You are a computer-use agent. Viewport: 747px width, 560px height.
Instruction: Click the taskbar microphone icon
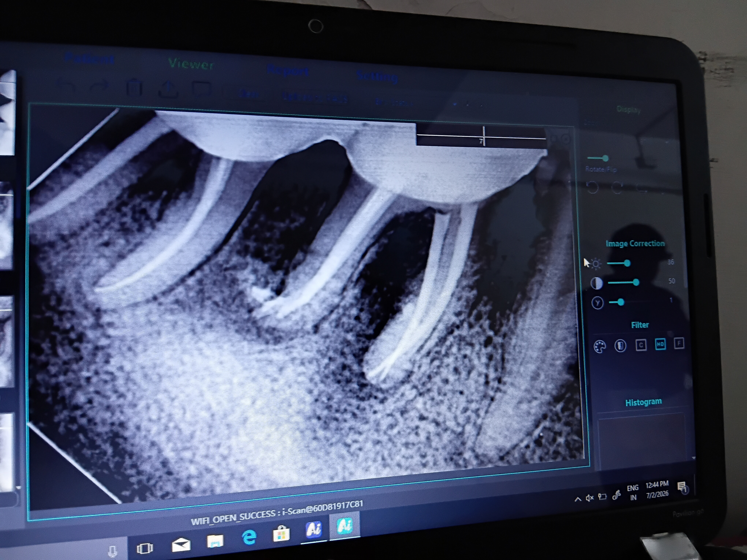(x=112, y=552)
